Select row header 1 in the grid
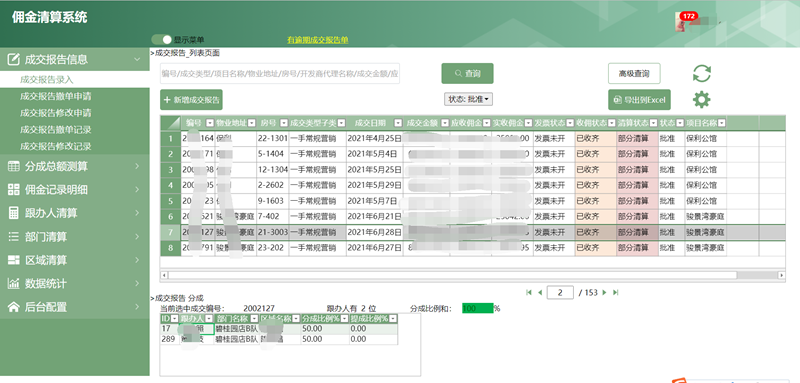The width and height of the screenshot is (800, 383). tap(170, 138)
